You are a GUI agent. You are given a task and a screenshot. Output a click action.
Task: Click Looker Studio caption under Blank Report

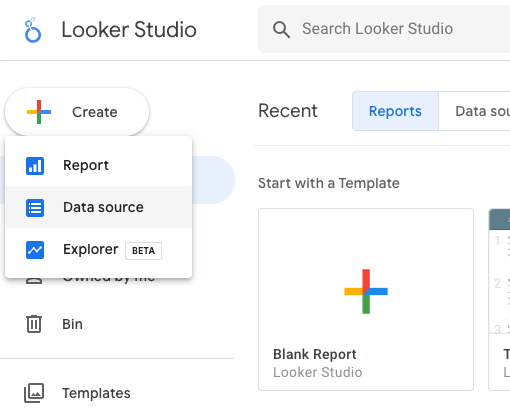point(318,372)
